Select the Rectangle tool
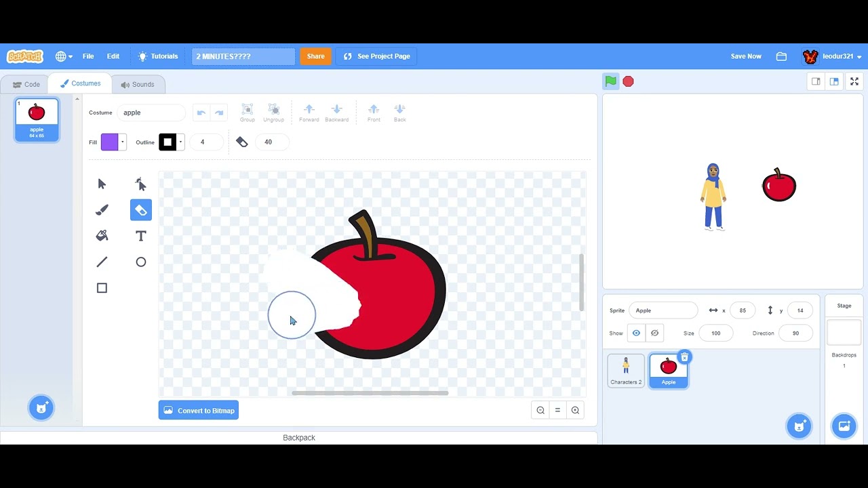 pos(102,288)
